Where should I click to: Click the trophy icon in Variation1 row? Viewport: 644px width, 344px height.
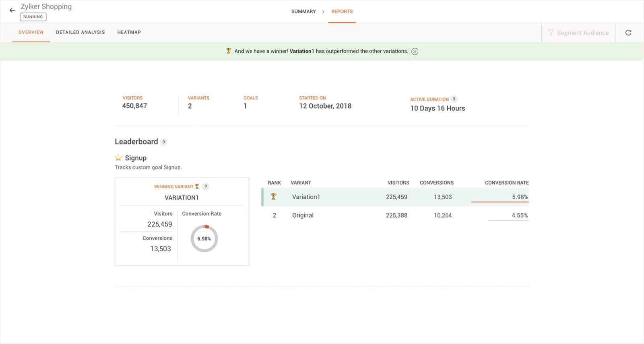(274, 197)
